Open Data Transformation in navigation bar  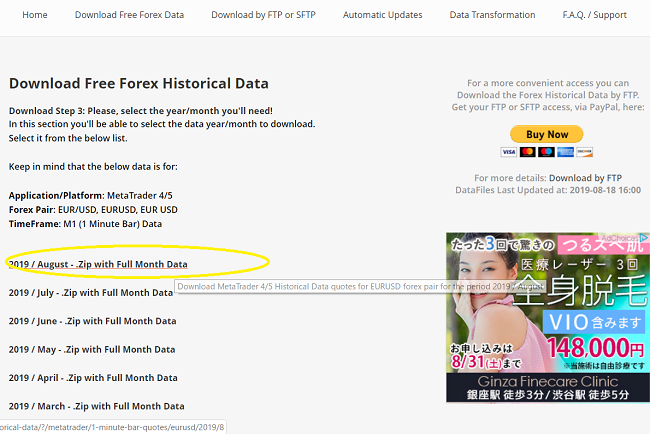coord(492,15)
